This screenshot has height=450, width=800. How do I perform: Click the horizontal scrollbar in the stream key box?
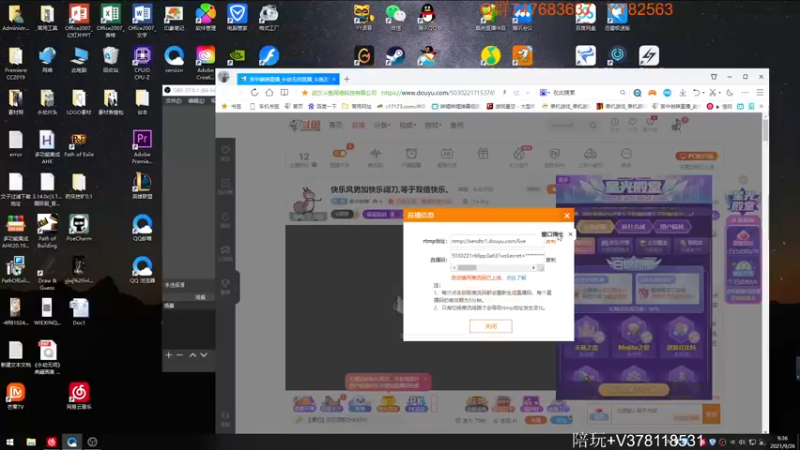click(x=493, y=268)
